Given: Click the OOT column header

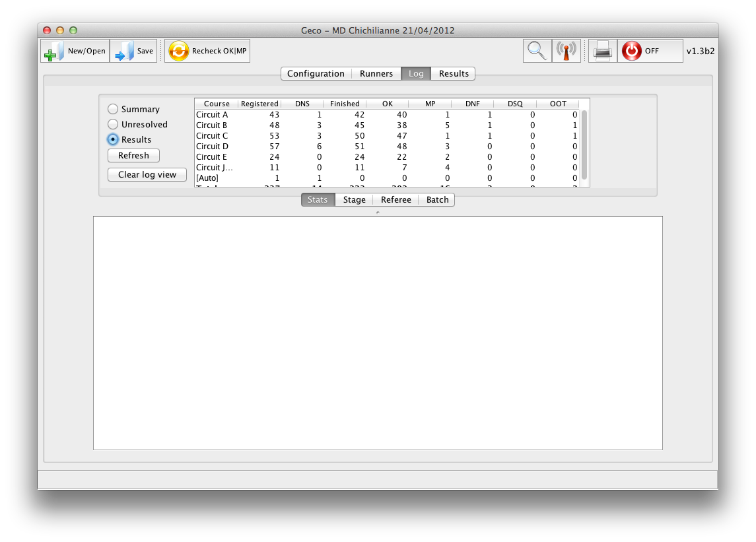Looking at the screenshot, I should [558, 104].
